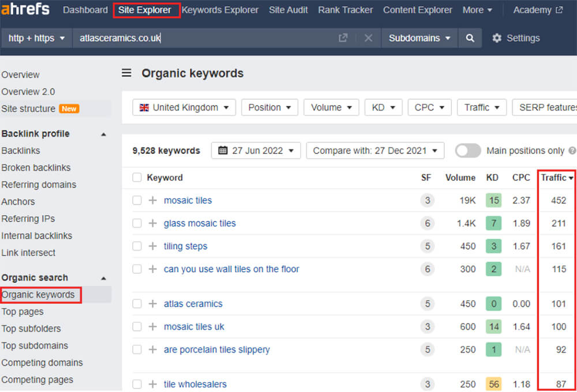Toggle the hamburger sidebar menu

[126, 73]
